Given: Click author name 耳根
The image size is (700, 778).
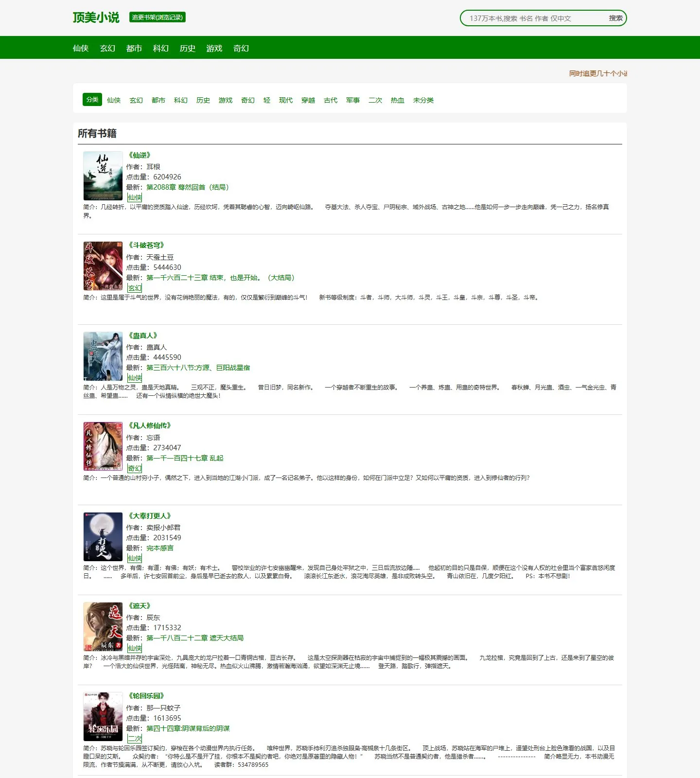Looking at the screenshot, I should [153, 167].
